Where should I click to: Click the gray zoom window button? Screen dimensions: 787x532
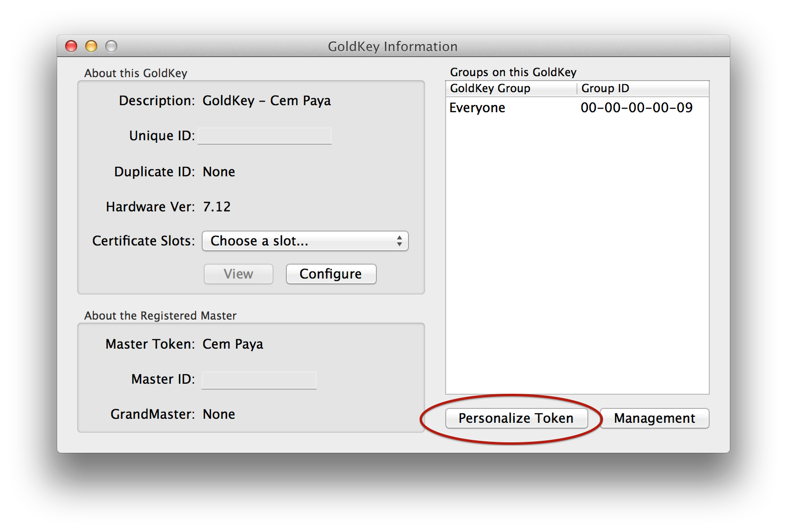tap(111, 47)
